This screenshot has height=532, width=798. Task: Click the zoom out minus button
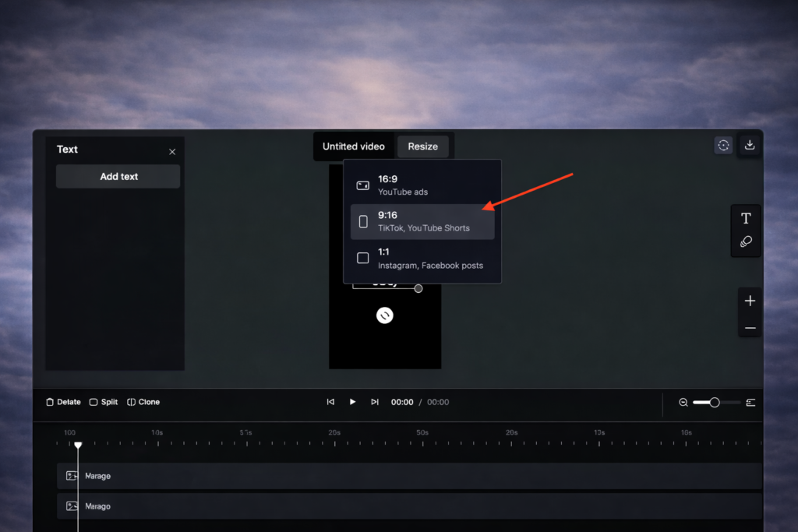click(750, 329)
